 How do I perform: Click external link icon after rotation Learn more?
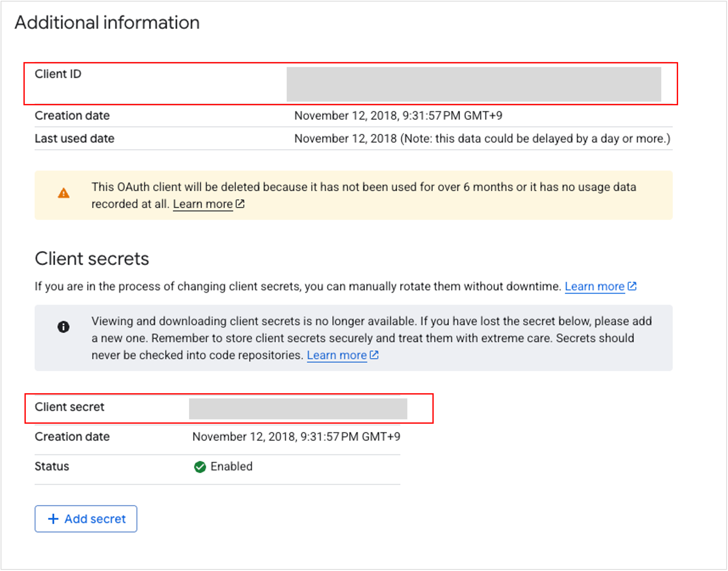(632, 286)
